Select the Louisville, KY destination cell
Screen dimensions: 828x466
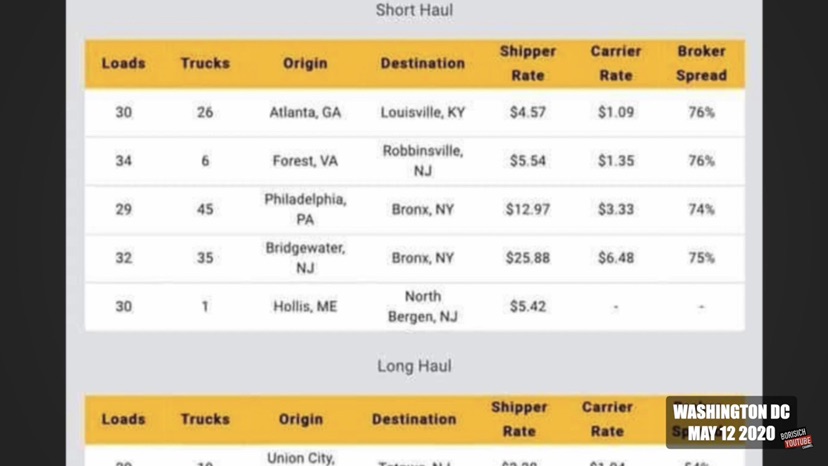click(x=422, y=112)
